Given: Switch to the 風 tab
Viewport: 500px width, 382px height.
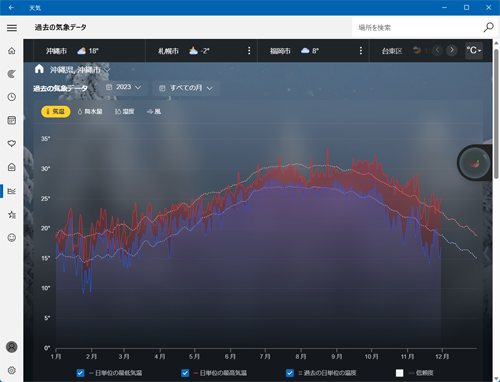Looking at the screenshot, I should coord(154,112).
